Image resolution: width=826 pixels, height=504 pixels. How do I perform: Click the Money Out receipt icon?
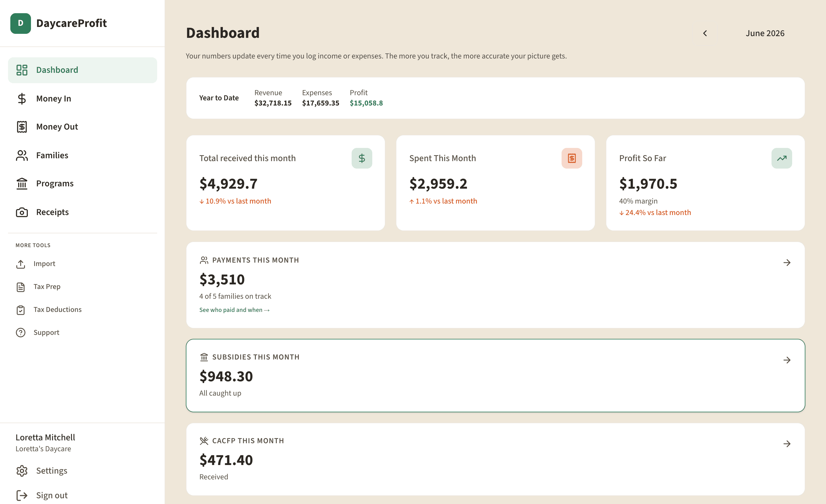[x=22, y=127]
